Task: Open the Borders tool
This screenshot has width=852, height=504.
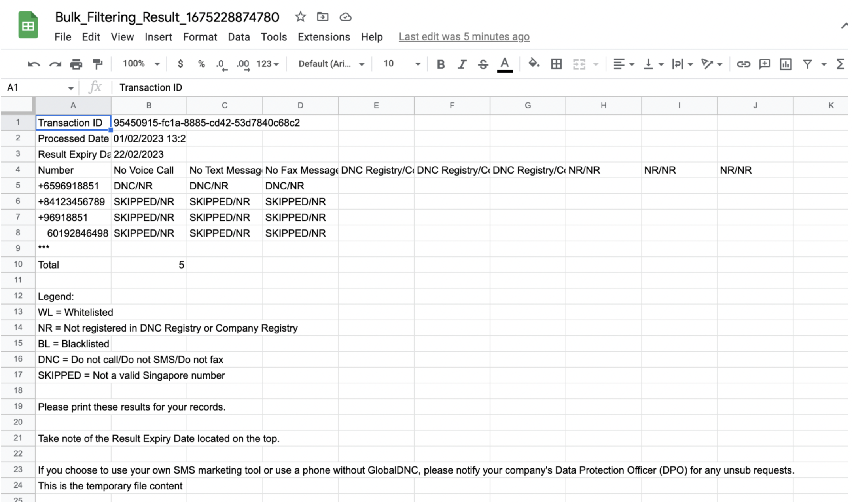Action: (x=556, y=64)
